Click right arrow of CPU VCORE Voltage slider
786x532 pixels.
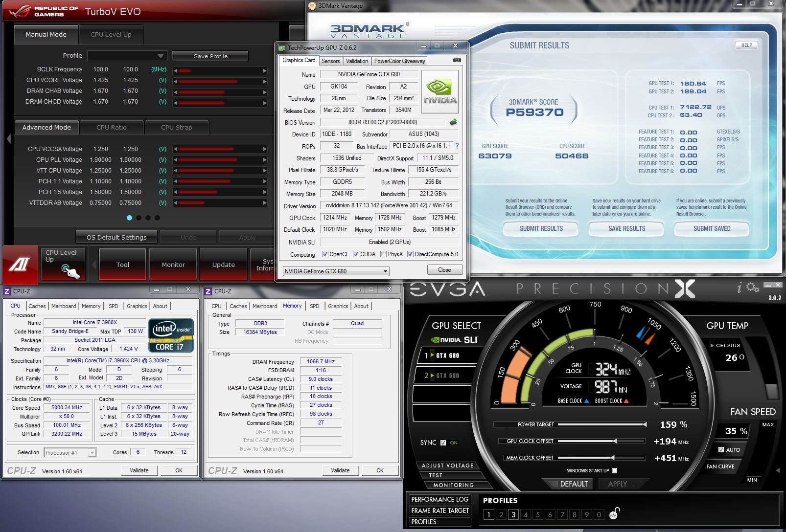(x=265, y=81)
